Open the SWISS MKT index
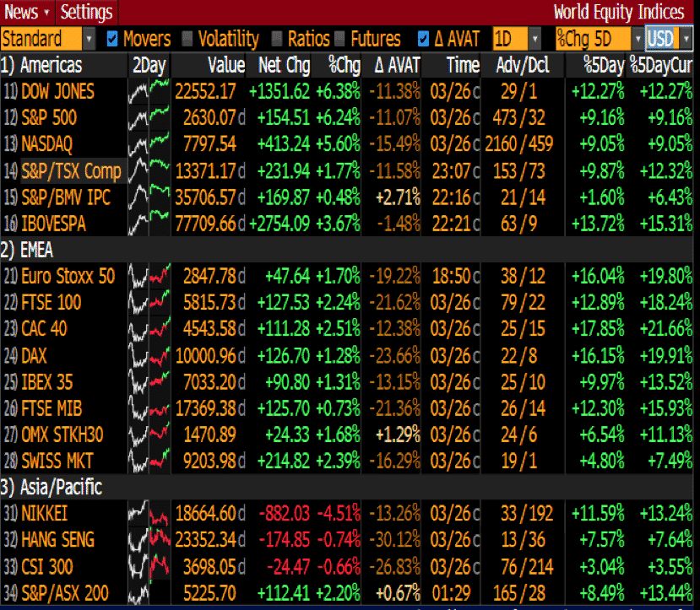Image resolution: width=700 pixels, height=610 pixels. pyautogui.click(x=57, y=461)
